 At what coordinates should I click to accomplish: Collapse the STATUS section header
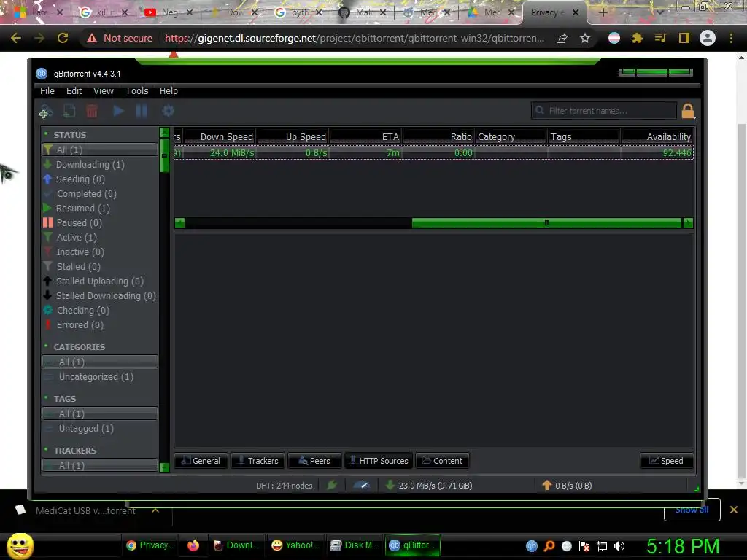[70, 135]
